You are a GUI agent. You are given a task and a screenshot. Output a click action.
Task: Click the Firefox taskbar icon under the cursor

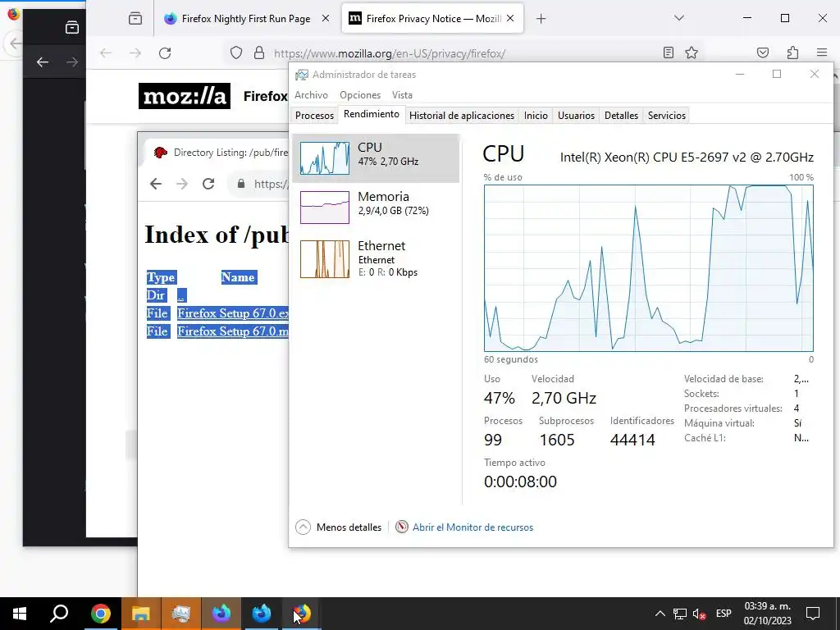click(302, 614)
